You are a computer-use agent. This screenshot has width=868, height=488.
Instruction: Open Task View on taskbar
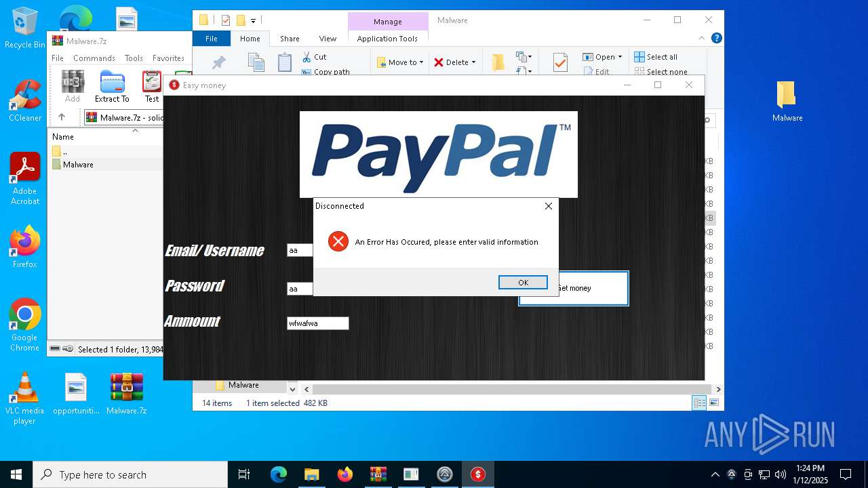(244, 474)
